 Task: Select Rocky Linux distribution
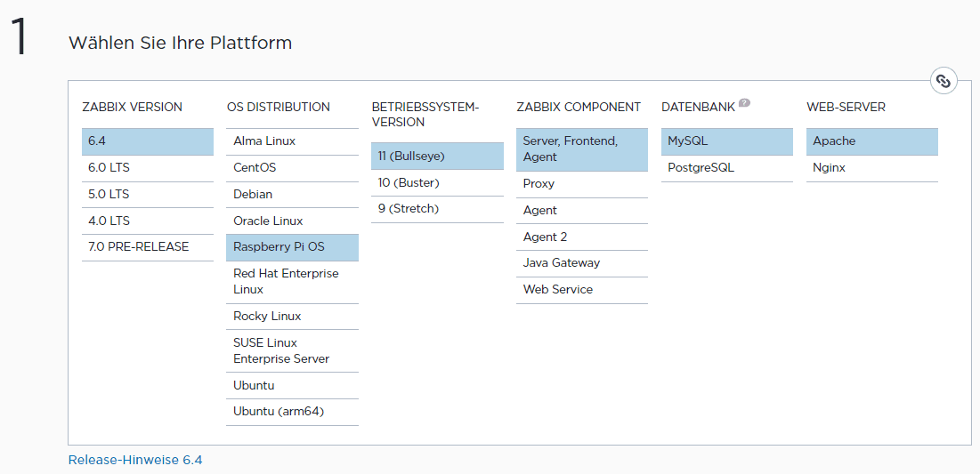(292, 317)
